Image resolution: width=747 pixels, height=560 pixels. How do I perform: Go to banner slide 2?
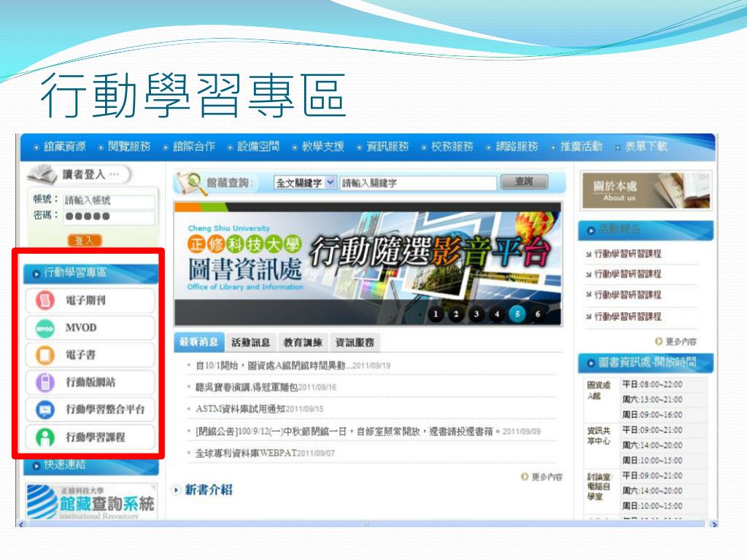[456, 314]
